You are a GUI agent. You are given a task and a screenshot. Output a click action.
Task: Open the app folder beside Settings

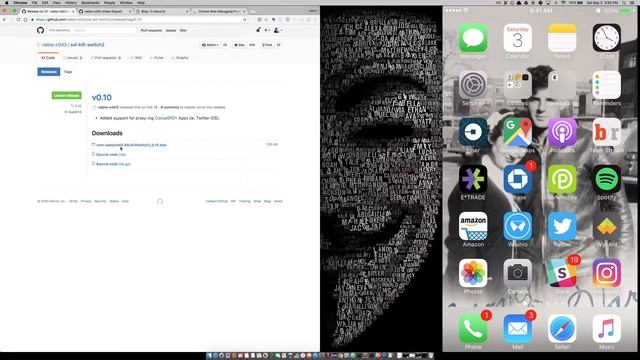[518, 85]
